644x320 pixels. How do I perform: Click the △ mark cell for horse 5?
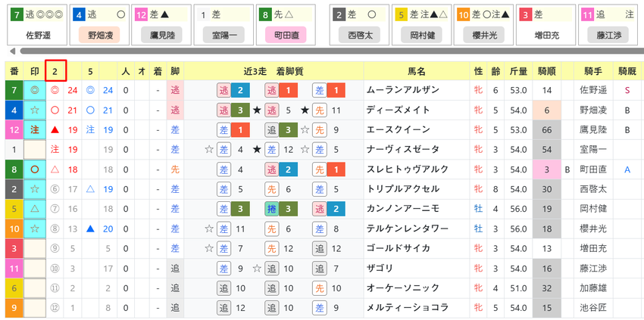[35, 208]
